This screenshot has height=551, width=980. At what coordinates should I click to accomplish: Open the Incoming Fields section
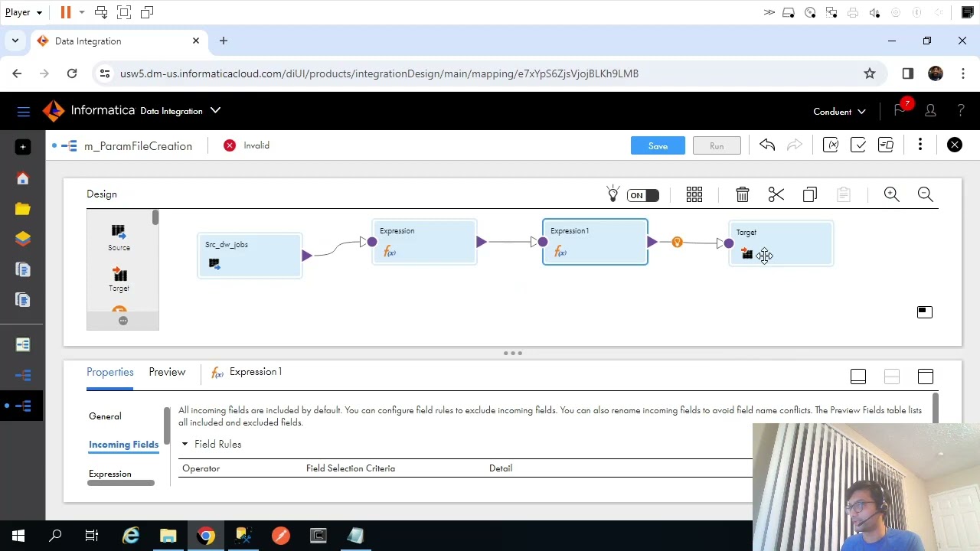(x=123, y=445)
